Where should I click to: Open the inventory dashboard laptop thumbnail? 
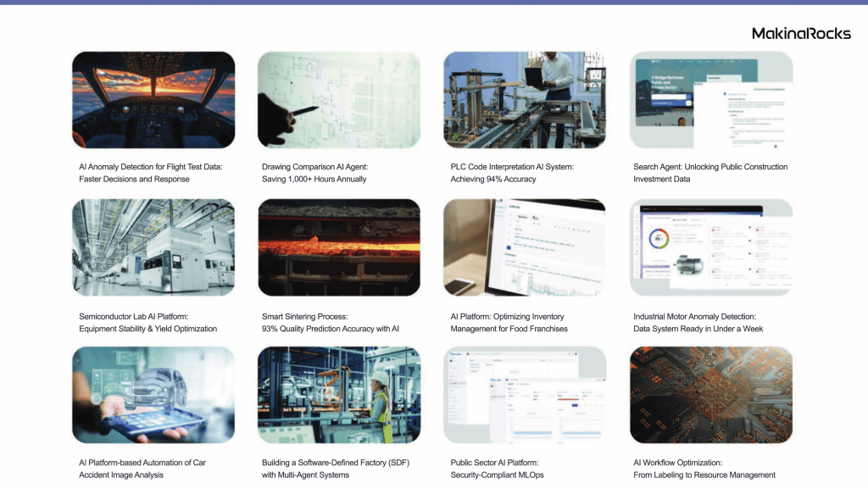coord(525,247)
